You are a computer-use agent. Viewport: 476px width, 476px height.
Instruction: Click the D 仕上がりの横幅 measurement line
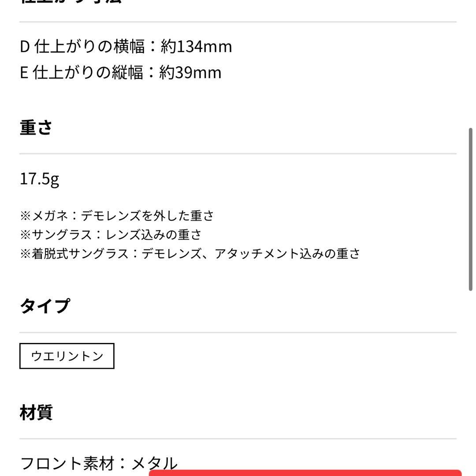pyautogui.click(x=126, y=47)
